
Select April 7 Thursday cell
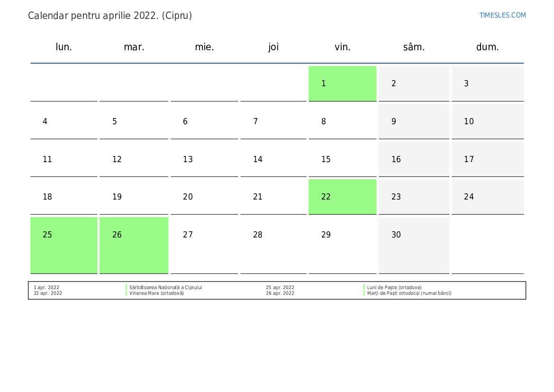(x=273, y=121)
